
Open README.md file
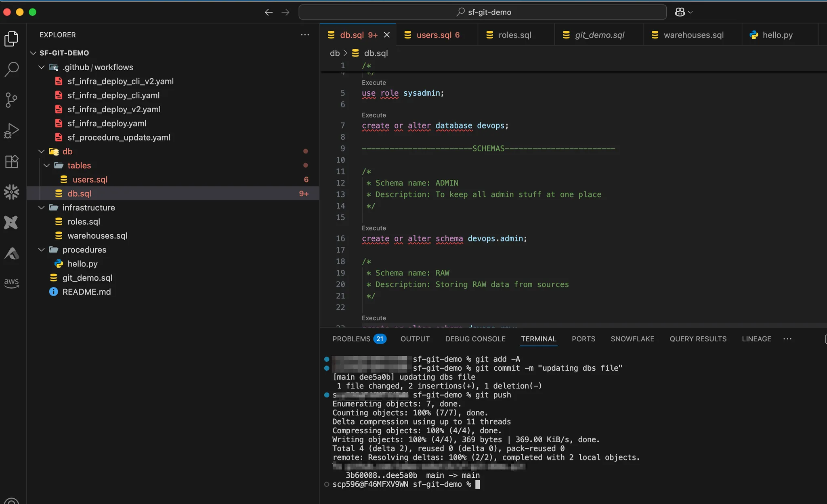coord(86,292)
